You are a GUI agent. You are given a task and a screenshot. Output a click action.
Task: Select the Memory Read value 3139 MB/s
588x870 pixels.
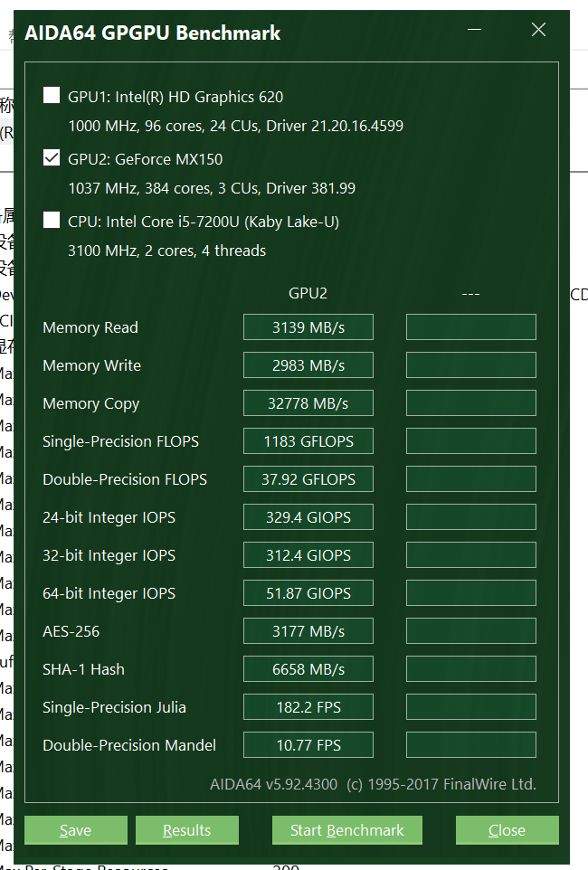pyautogui.click(x=308, y=327)
